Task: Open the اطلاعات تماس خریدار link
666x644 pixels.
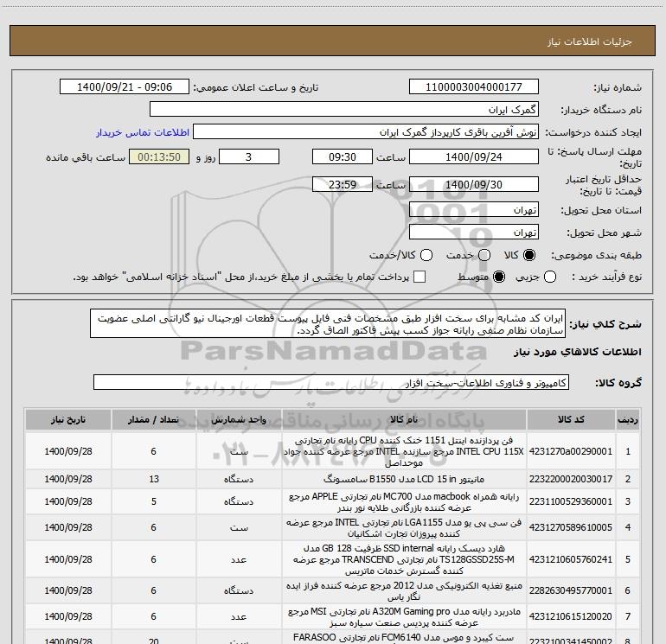Action: pyautogui.click(x=143, y=132)
